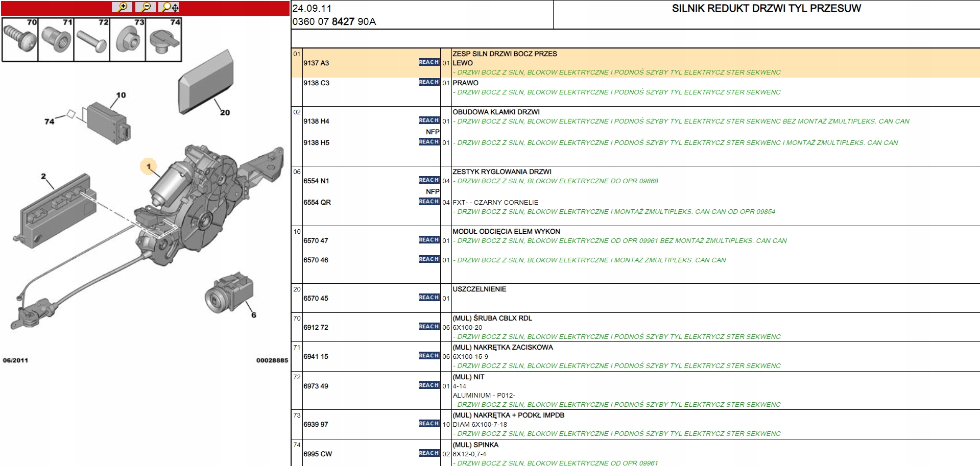
Task: Select part number 6912 72
Action: pos(316,327)
